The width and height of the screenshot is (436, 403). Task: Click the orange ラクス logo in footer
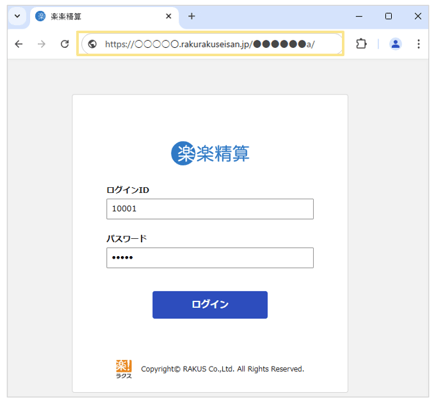click(x=124, y=369)
